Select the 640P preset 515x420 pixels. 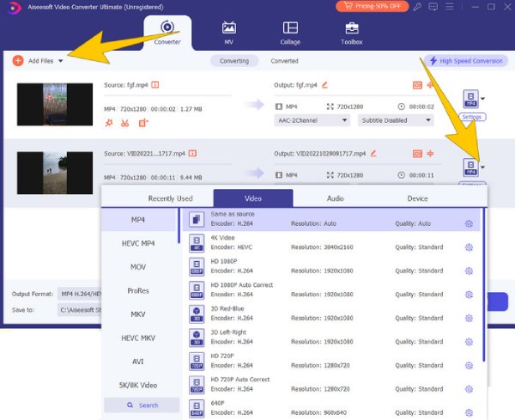[331, 408]
